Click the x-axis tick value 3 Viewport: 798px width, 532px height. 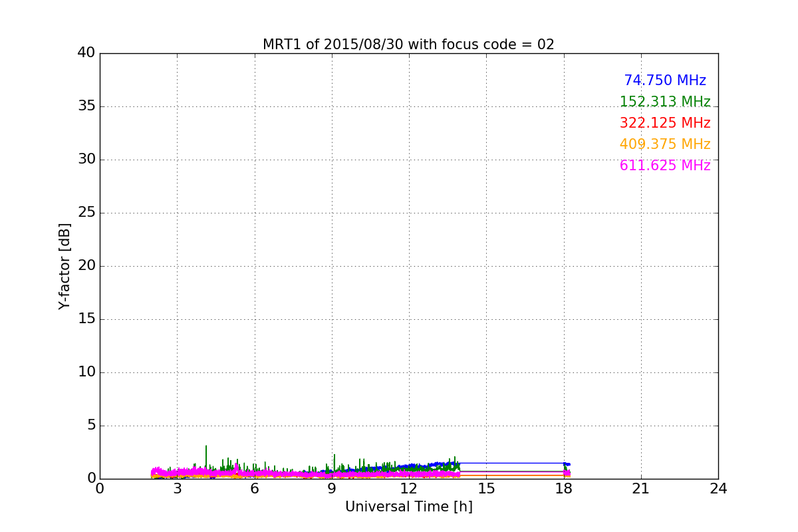(x=177, y=489)
